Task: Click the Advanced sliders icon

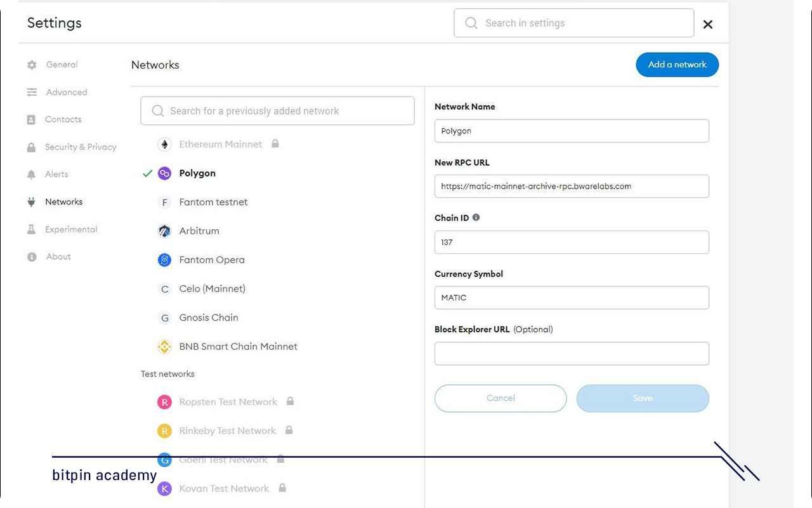Action: point(32,92)
